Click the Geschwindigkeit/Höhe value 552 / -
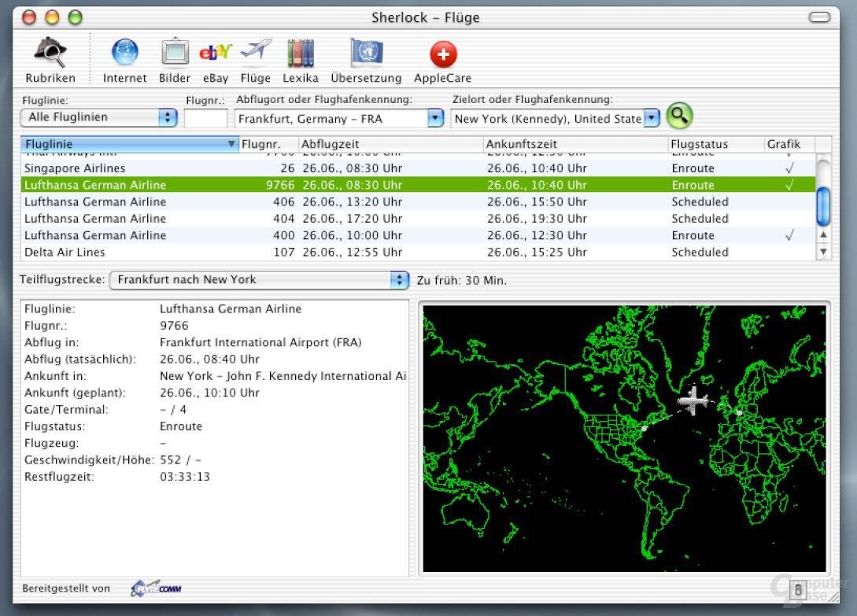The image size is (857, 616). click(180, 459)
